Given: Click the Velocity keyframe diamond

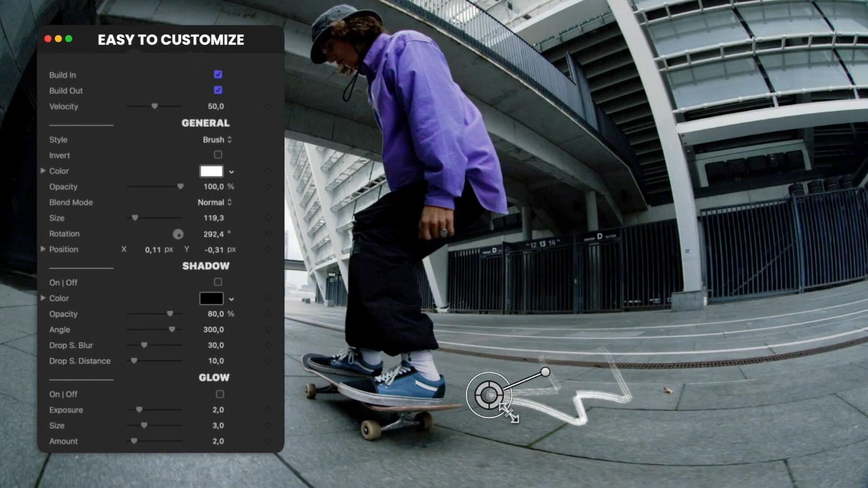Looking at the screenshot, I should click(x=269, y=107).
